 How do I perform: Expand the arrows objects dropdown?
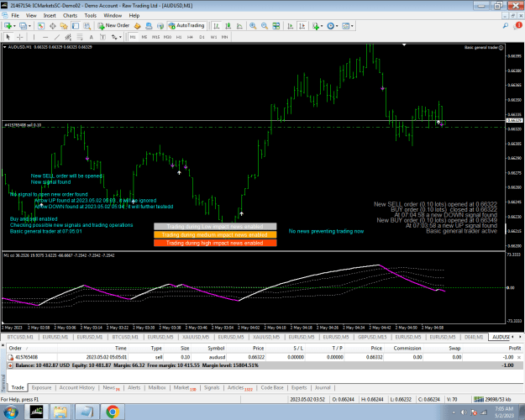tap(120, 37)
